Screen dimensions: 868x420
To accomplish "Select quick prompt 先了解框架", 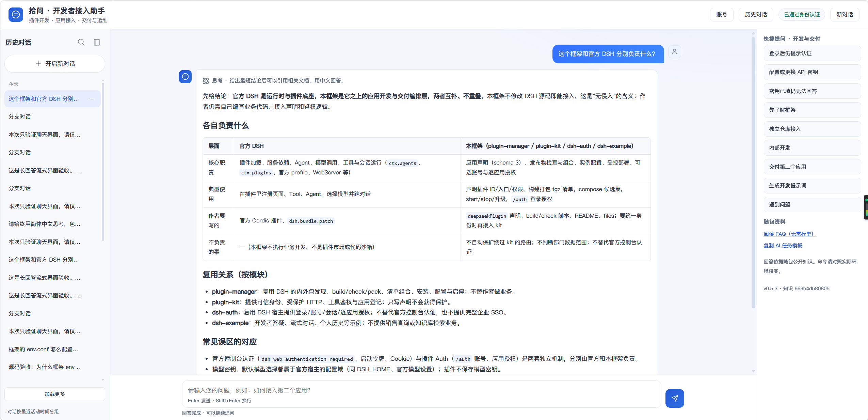I will pos(812,110).
